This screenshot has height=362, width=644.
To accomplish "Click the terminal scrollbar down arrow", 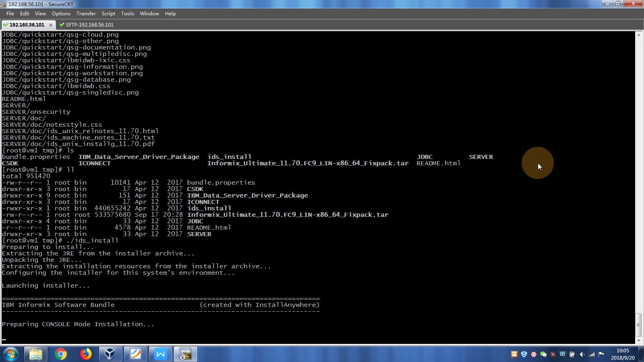I will 639,341.
